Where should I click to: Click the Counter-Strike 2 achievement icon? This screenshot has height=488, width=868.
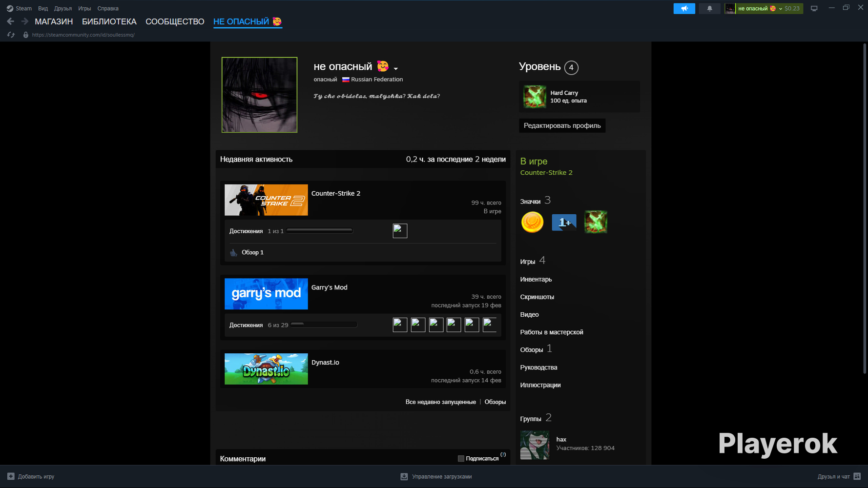[400, 231]
